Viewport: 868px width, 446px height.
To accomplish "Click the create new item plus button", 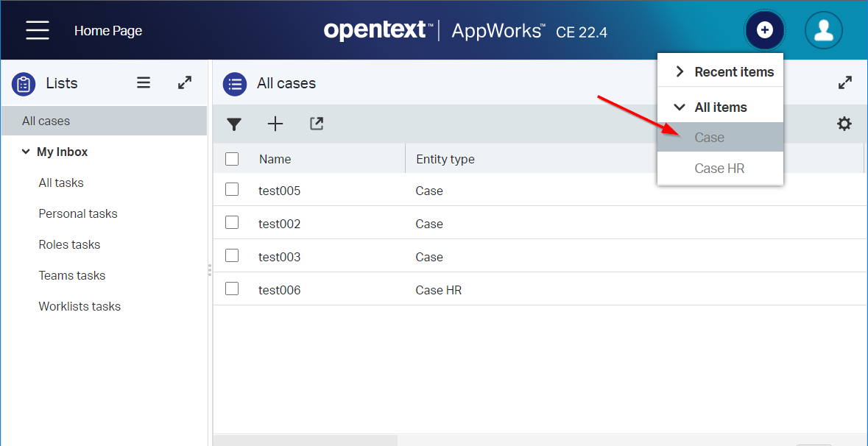I will [765, 30].
